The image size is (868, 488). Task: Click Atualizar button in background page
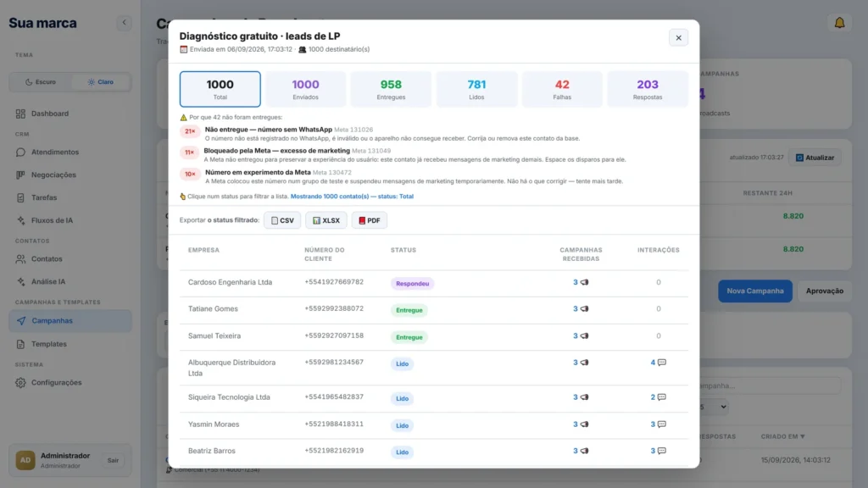[815, 158]
